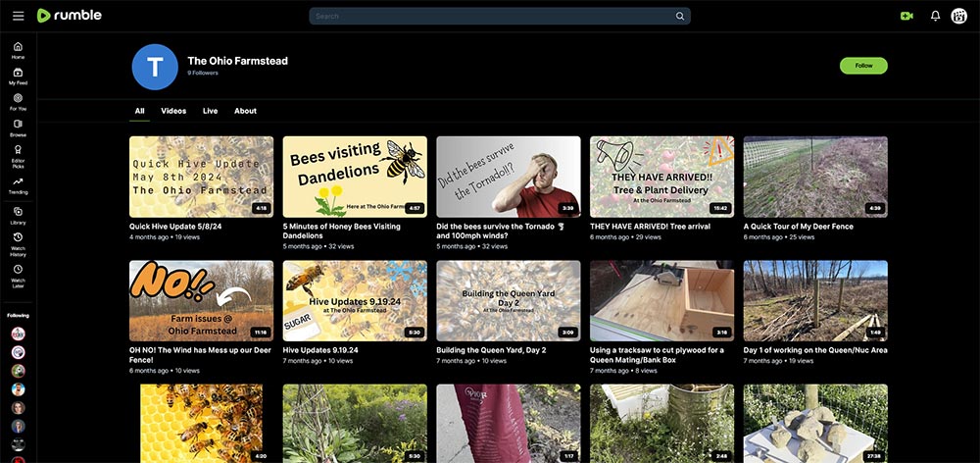Select the All tab
Viewport: 980px width, 463px height.
(139, 111)
